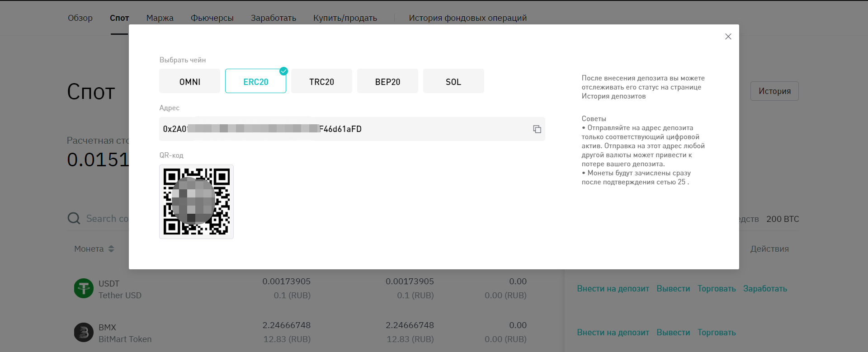Close the deposit dialog
The image size is (868, 352).
coord(728,37)
